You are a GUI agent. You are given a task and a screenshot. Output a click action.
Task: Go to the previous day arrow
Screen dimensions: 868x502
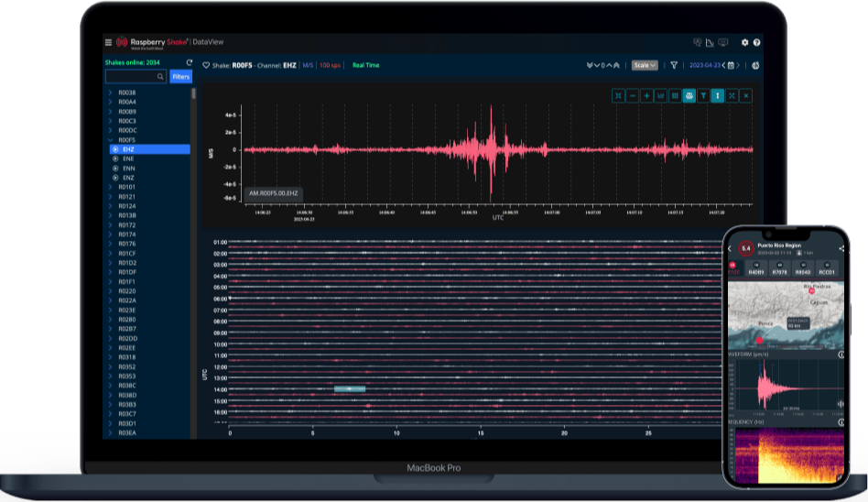(x=723, y=65)
